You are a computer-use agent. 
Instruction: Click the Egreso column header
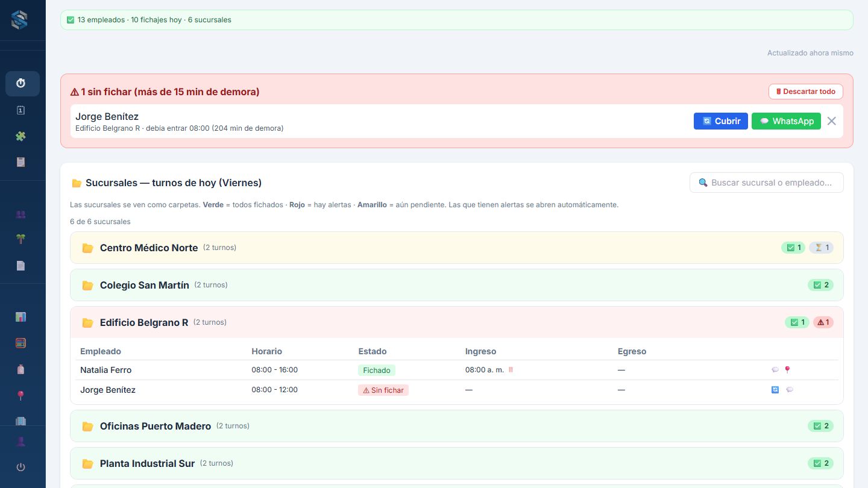(632, 351)
